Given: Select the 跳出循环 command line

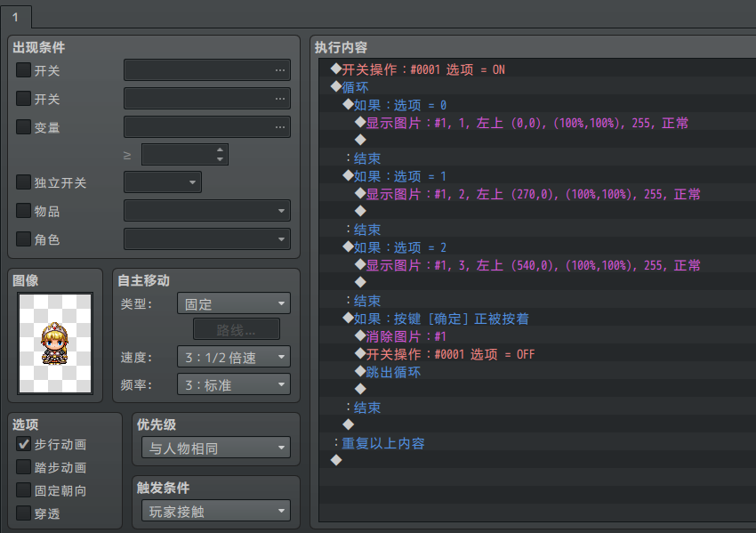Looking at the screenshot, I should 537,372.
